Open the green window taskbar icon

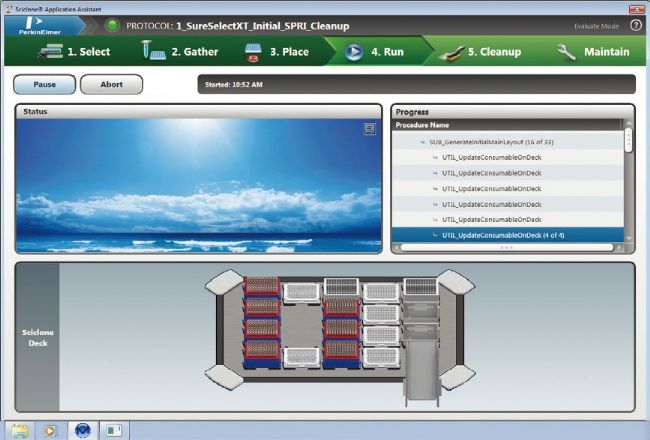[114, 430]
